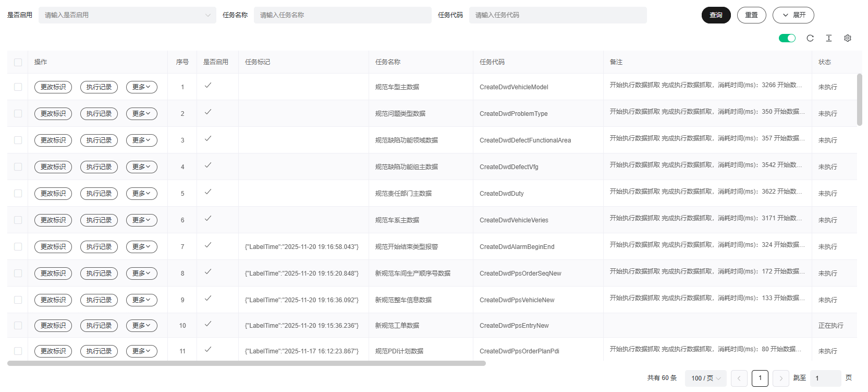Select the checkbox for row 5

(x=18, y=194)
